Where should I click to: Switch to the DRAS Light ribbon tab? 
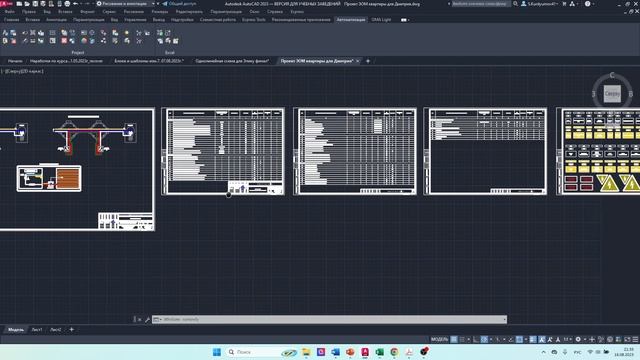coord(381,20)
